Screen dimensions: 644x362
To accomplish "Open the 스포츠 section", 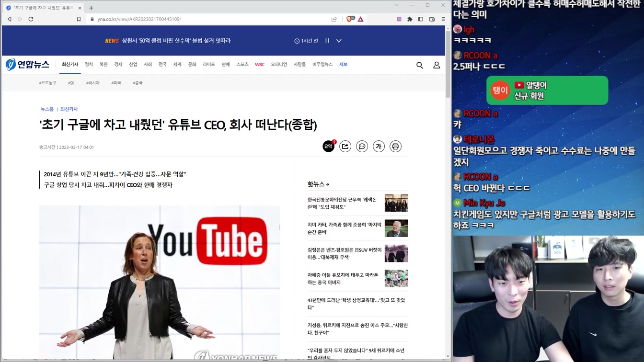I will 242,65.
